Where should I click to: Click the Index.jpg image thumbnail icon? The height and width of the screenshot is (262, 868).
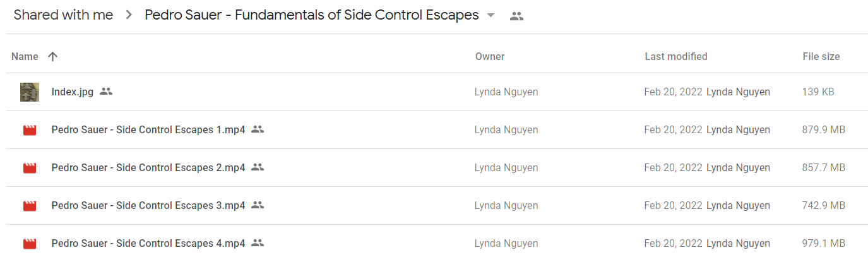30,92
